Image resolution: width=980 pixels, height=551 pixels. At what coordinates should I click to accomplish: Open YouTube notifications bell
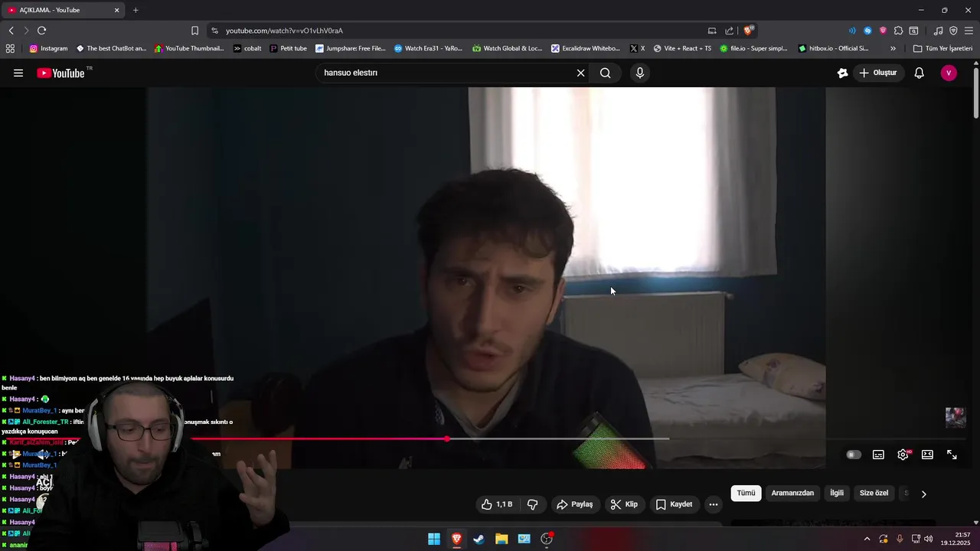coord(920,73)
